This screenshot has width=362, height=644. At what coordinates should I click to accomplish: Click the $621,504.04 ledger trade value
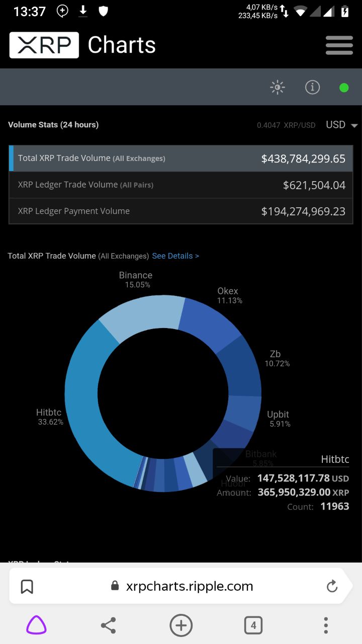click(314, 185)
